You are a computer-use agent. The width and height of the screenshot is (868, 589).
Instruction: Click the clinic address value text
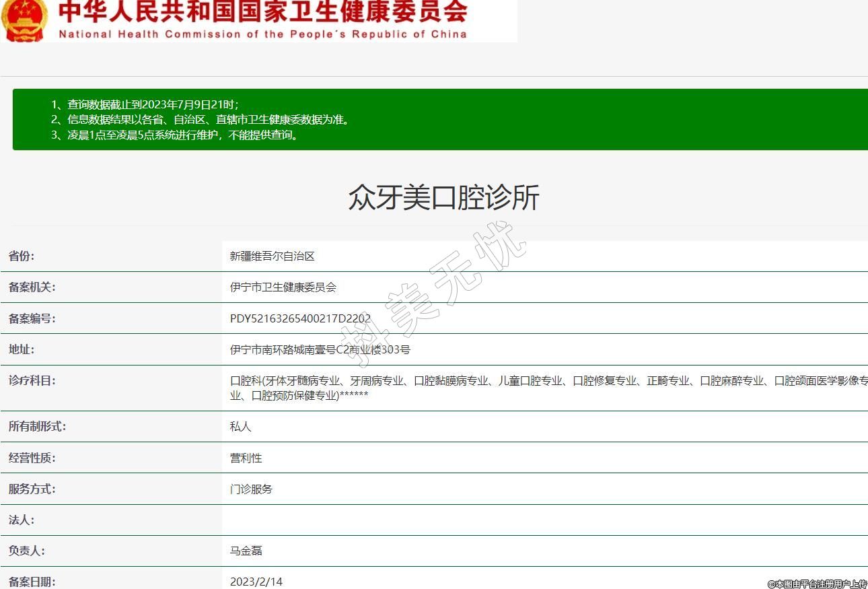coord(320,349)
